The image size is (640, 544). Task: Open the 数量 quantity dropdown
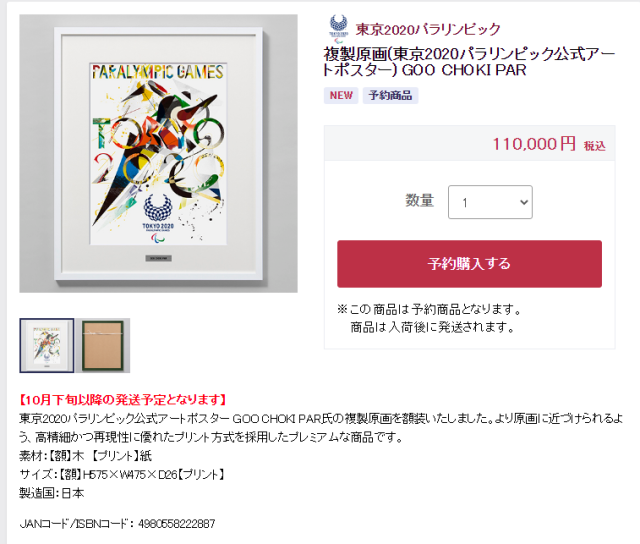pos(490,202)
